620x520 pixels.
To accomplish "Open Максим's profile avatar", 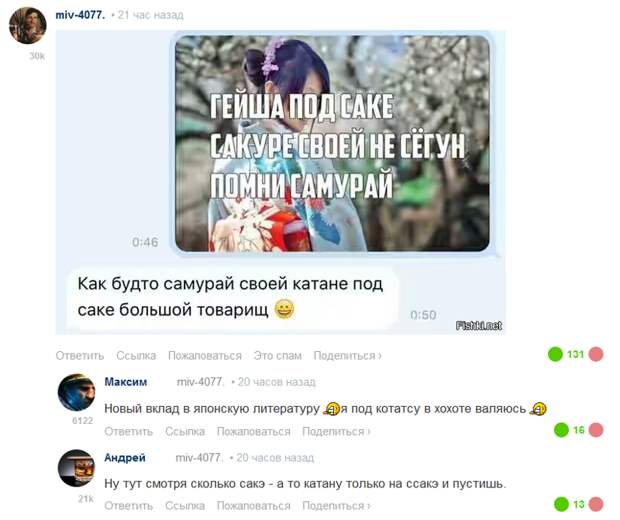I will [77, 392].
